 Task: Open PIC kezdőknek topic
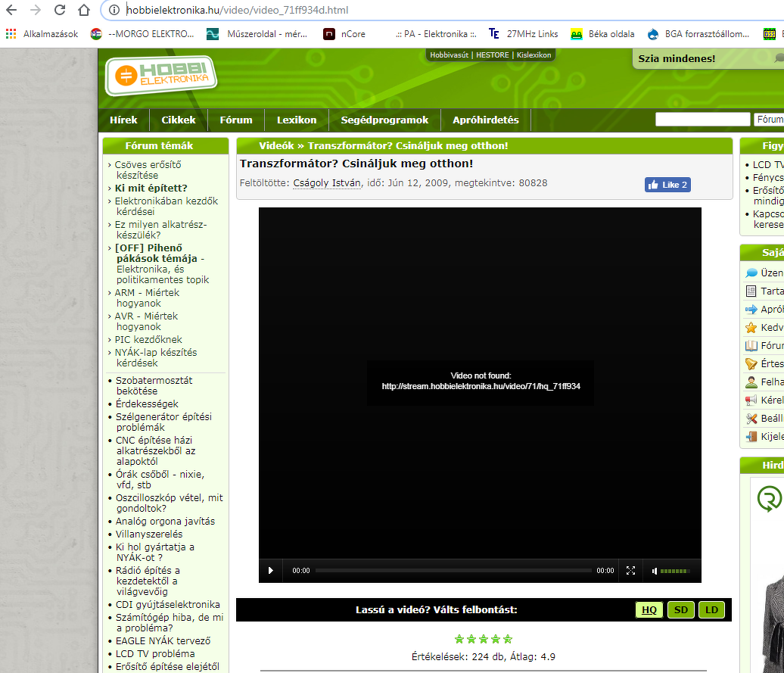[x=148, y=339]
